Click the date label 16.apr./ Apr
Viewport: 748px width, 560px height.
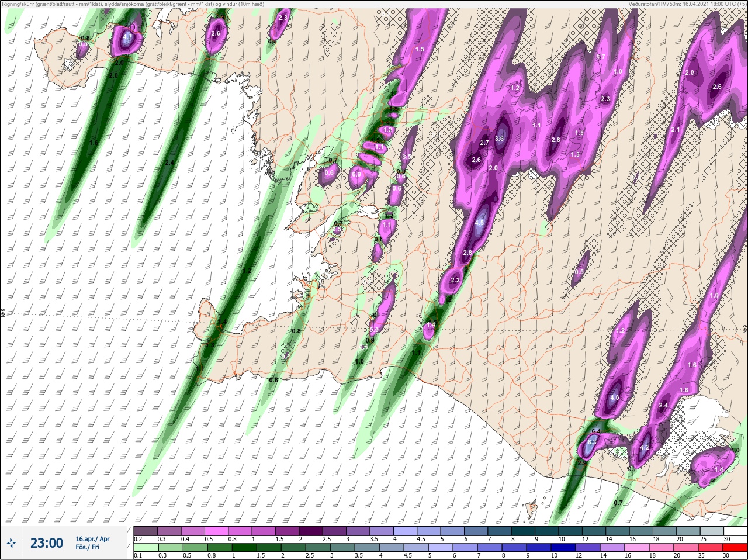[x=92, y=539]
